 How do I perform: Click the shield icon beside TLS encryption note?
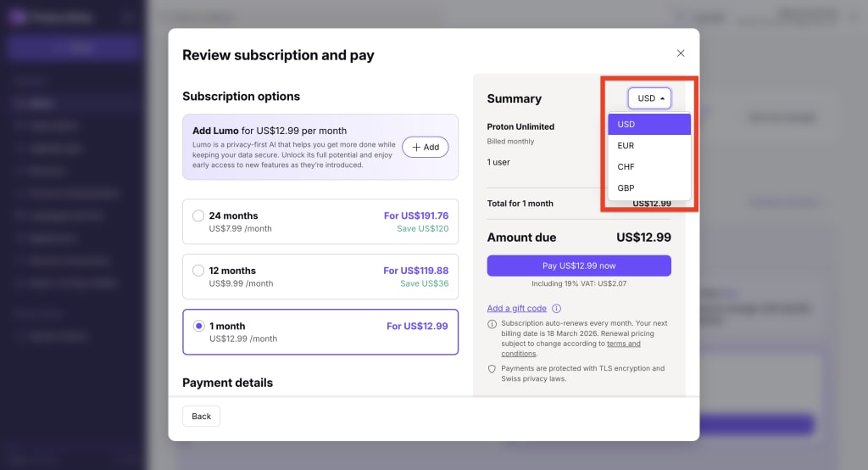pos(492,369)
